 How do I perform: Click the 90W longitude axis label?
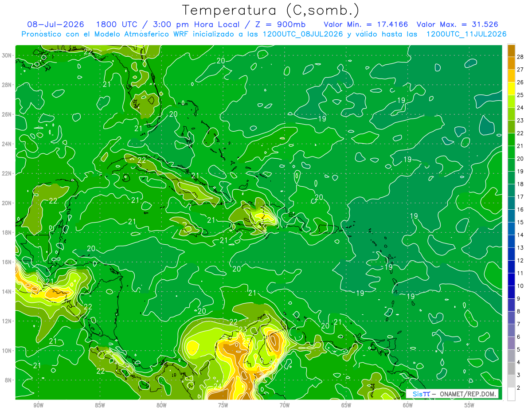point(38,405)
